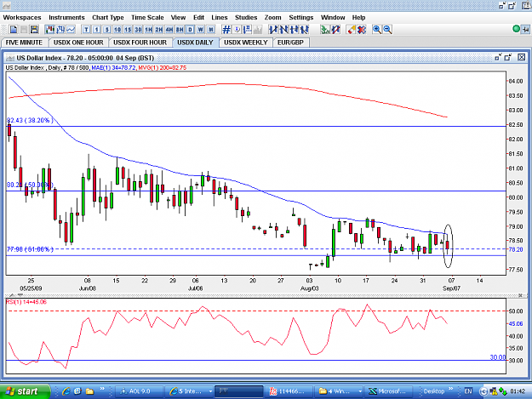The image size is (532, 399).
Task: Choose the weekly (W) time scale
Action: click(x=201, y=30)
